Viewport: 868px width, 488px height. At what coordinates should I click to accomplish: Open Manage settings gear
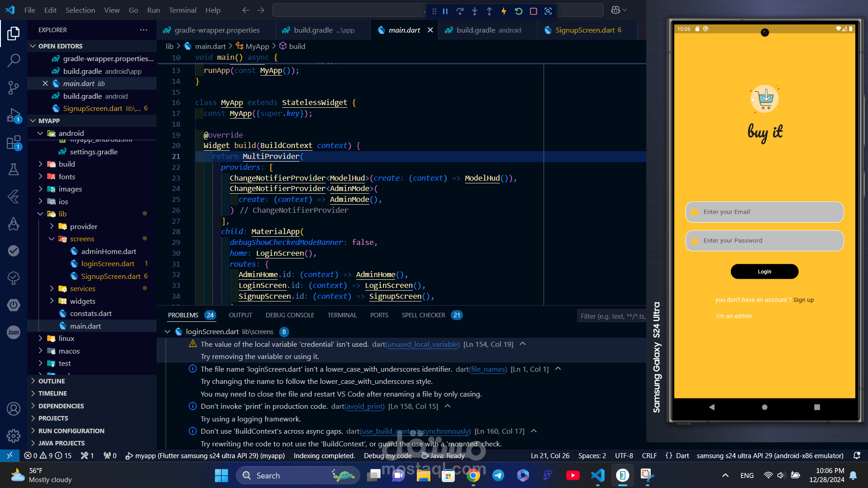tap(14, 435)
